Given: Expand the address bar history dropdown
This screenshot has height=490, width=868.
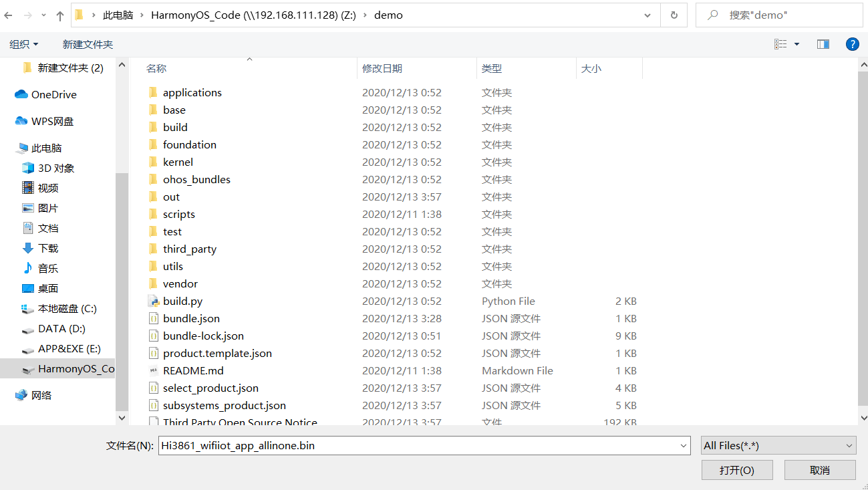Looking at the screenshot, I should pos(647,15).
